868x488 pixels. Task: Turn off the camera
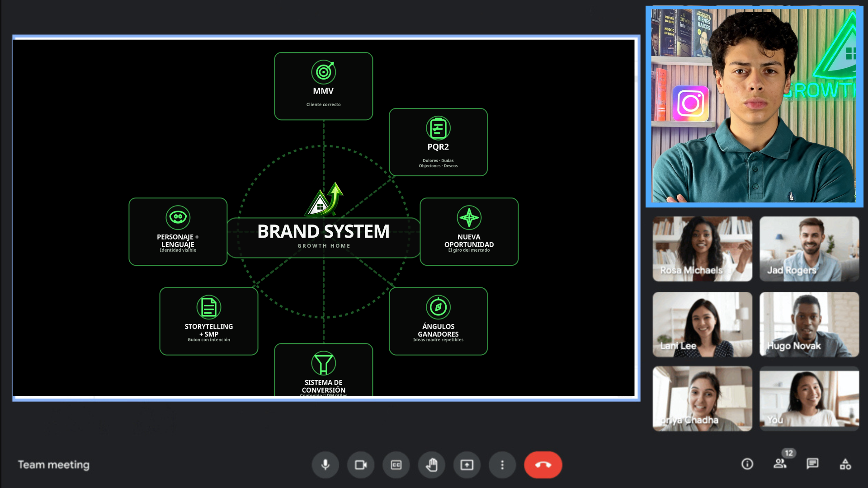(x=360, y=465)
